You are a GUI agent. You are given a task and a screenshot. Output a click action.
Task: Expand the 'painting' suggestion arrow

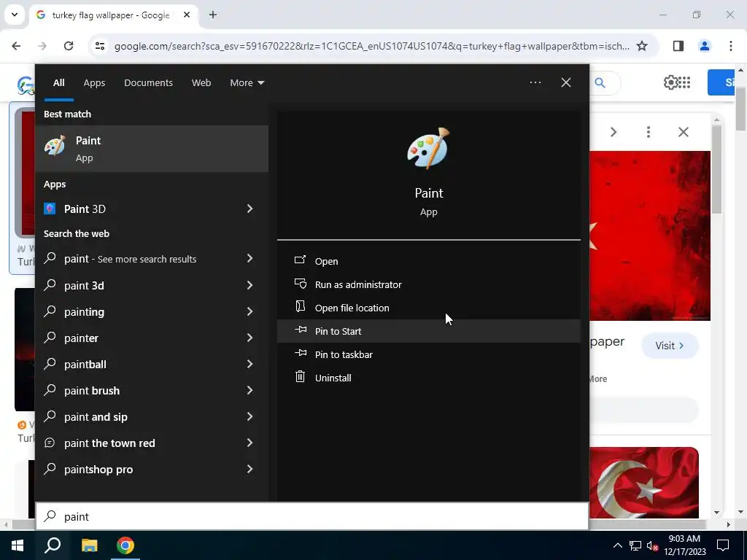click(249, 311)
